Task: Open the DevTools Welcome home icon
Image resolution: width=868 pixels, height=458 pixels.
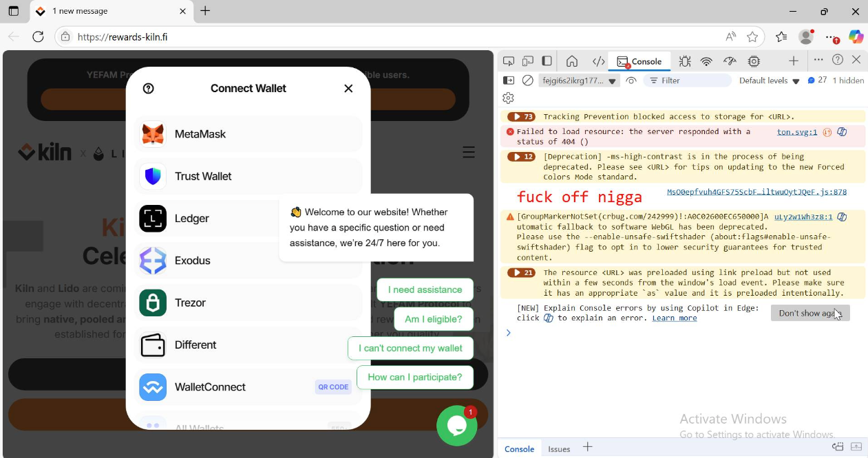Action: point(572,61)
